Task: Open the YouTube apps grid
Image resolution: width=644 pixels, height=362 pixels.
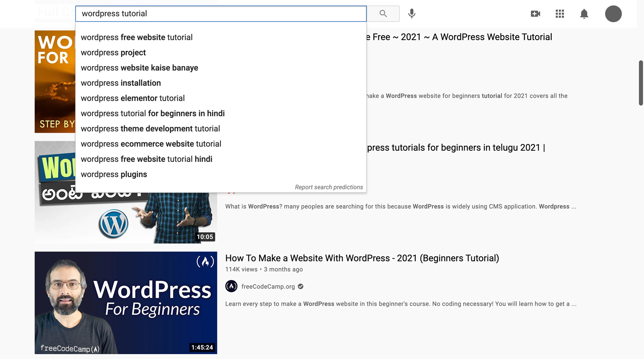Action: point(560,14)
